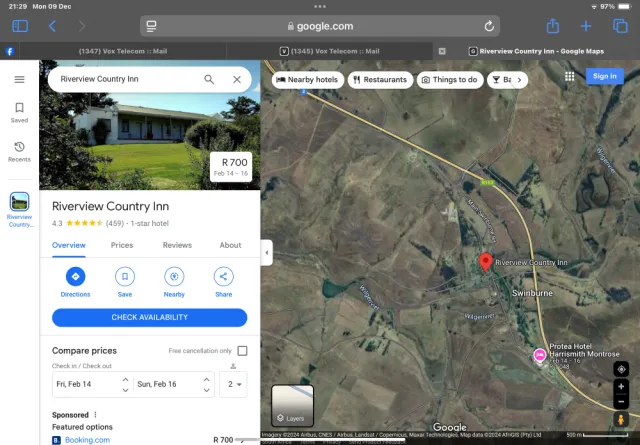The image size is (640, 445).
Task: Get Directions to the inn
Action: coord(76,282)
